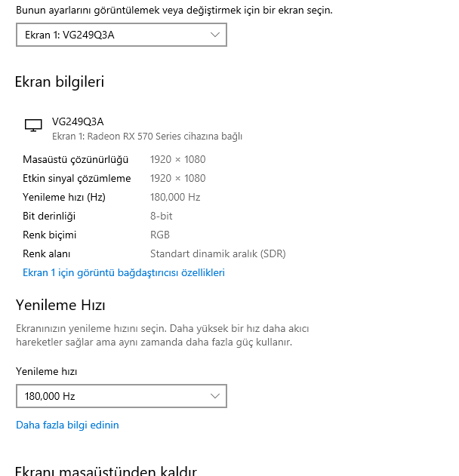Open "Ekran 1 için görüntü bağdaştırıcısı özellikleri" link
Image resolution: width=459 pixels, height=476 pixels.
(x=124, y=272)
